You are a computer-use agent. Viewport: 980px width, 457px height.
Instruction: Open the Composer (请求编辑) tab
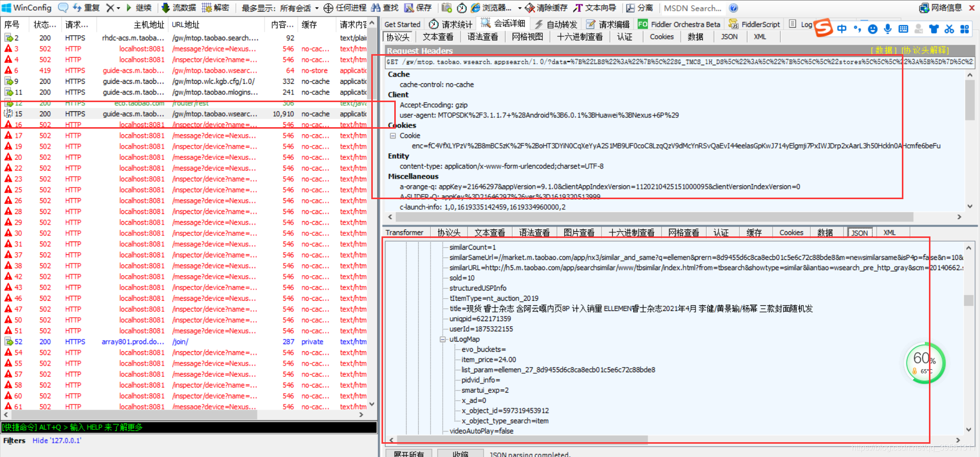(x=608, y=24)
